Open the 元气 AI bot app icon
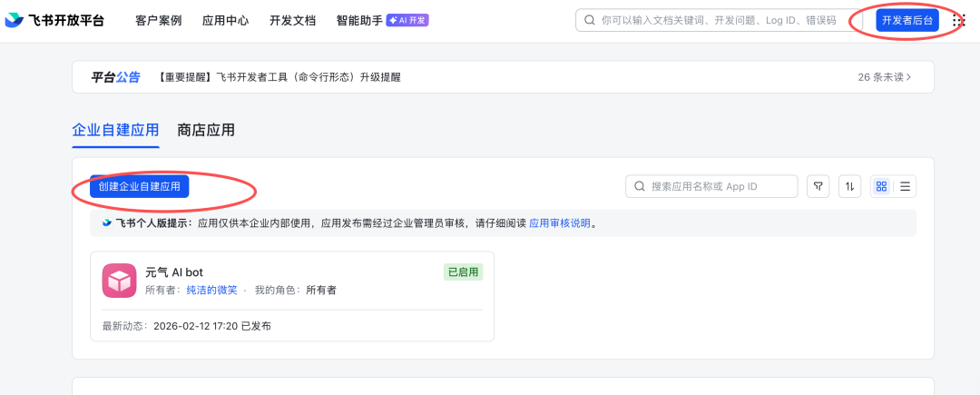This screenshot has height=395, width=980. pos(120,281)
